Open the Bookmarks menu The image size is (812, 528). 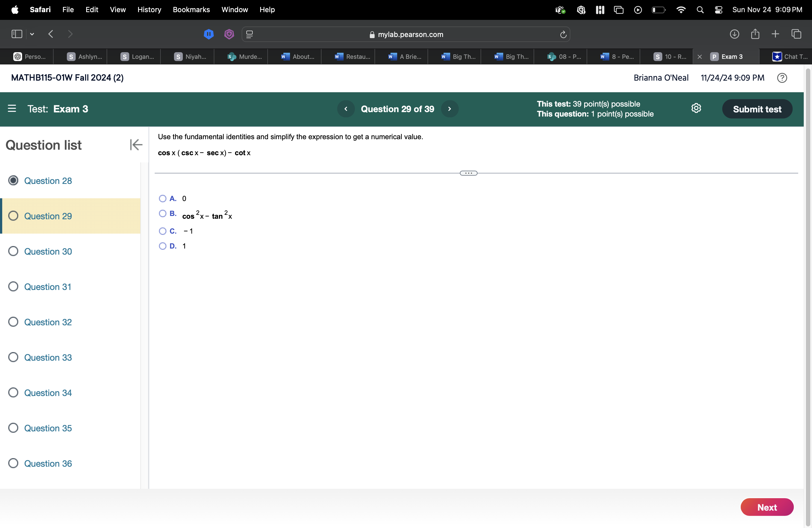[191, 10]
